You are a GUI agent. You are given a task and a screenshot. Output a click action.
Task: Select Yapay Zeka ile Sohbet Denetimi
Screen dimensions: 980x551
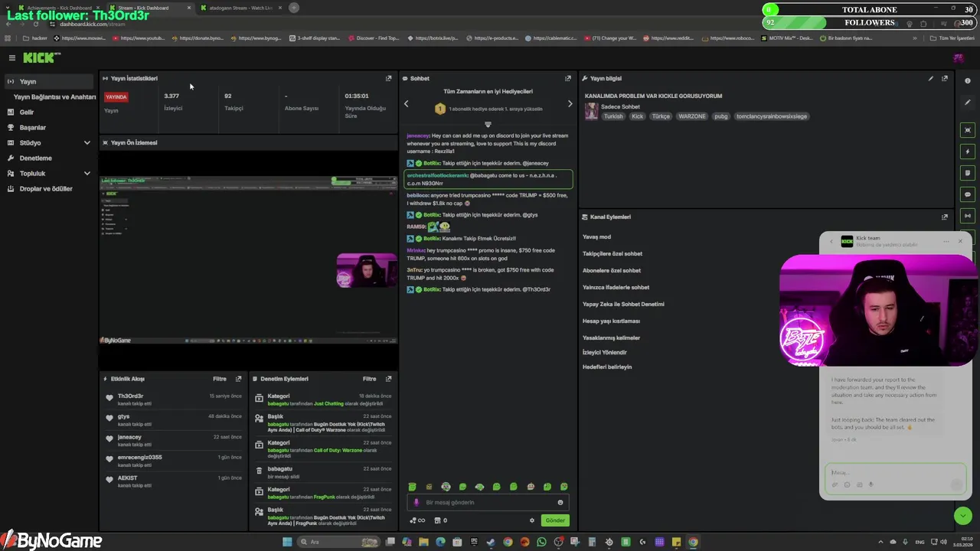[x=623, y=304]
